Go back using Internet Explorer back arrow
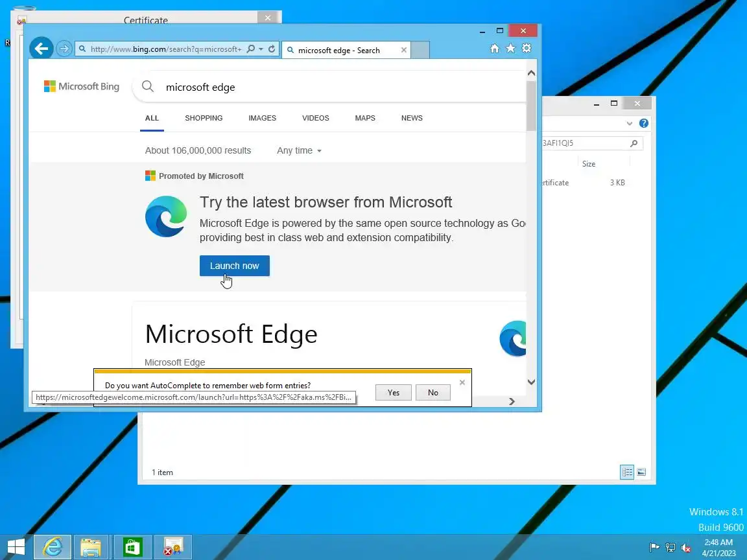747x560 pixels. (x=41, y=48)
